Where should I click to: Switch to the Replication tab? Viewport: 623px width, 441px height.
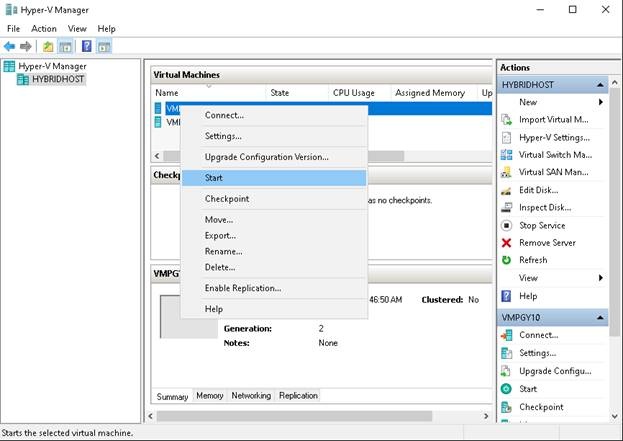(298, 396)
